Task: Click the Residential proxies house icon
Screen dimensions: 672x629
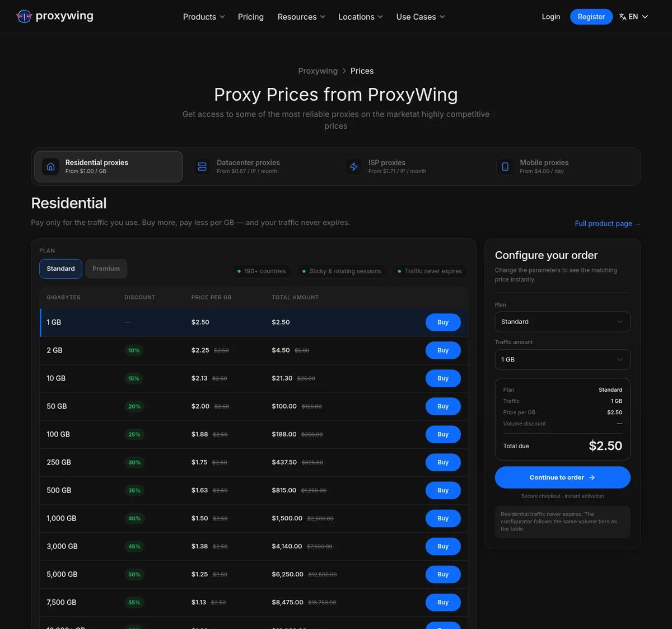Action: click(x=50, y=167)
